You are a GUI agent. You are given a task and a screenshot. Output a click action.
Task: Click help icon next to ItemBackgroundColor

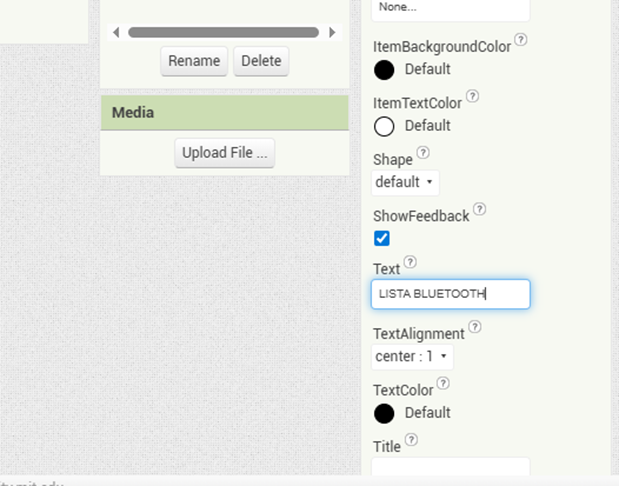(521, 42)
